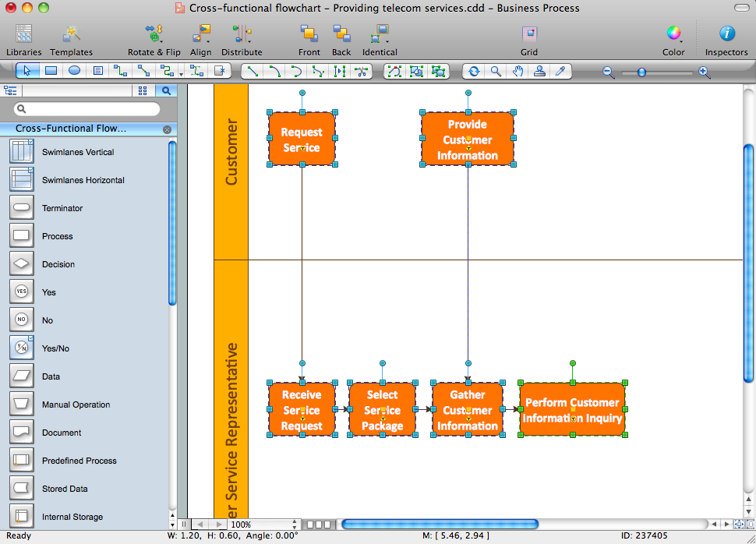Open the Libraries panel
Viewport: 756px width, 544px height.
(23, 40)
